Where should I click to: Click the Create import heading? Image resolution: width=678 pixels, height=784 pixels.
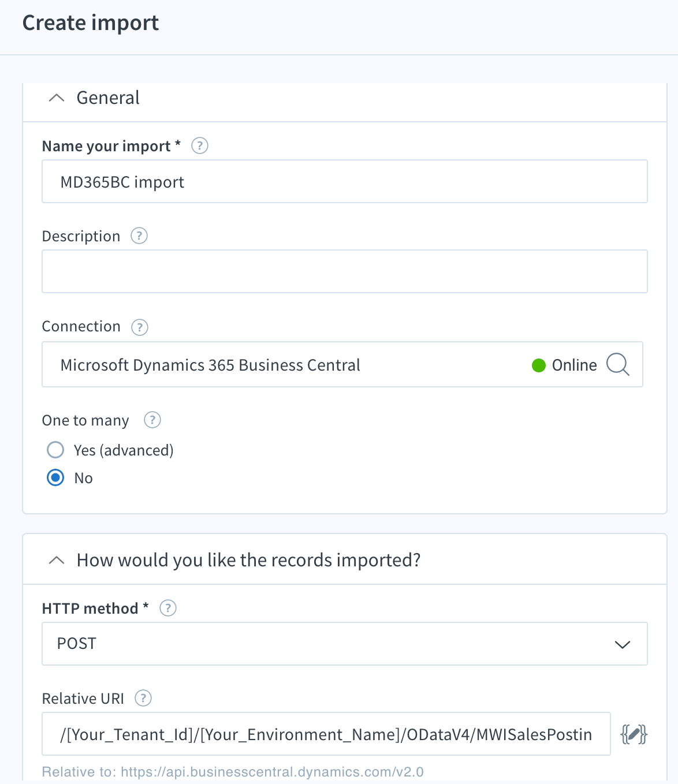point(91,23)
